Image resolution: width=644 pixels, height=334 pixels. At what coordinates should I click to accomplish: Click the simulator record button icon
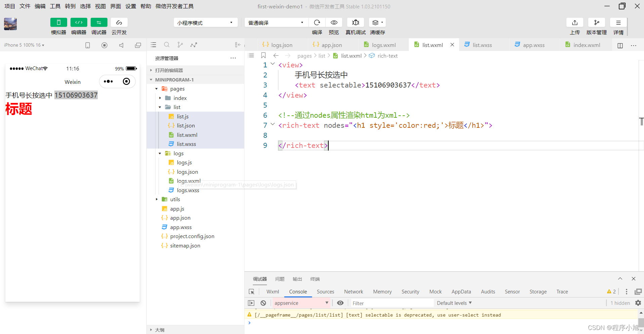tap(104, 45)
